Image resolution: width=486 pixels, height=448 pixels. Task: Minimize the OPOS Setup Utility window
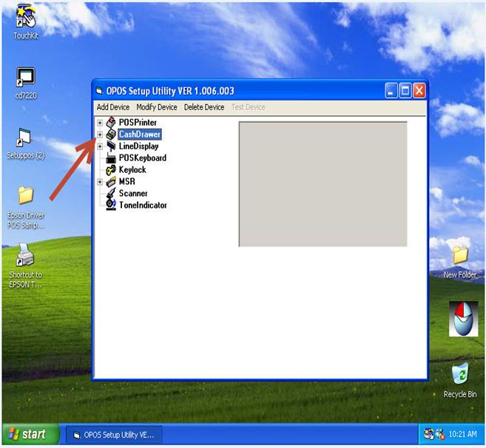point(391,91)
